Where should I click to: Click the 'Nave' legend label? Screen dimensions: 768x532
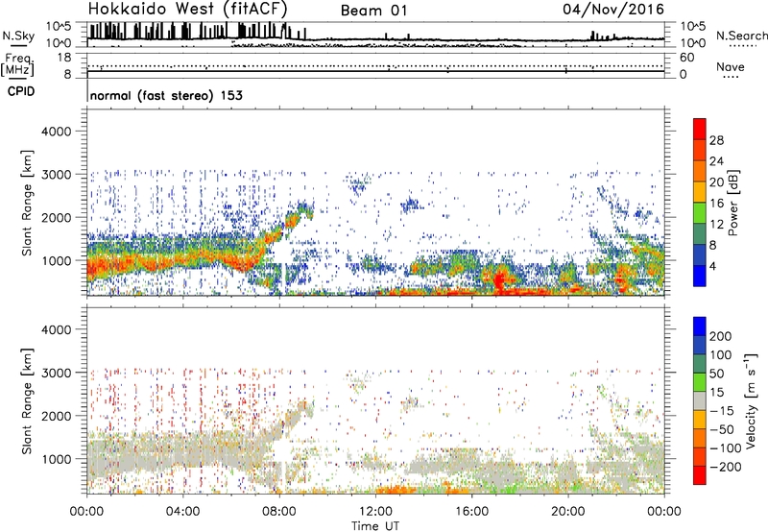pos(730,66)
